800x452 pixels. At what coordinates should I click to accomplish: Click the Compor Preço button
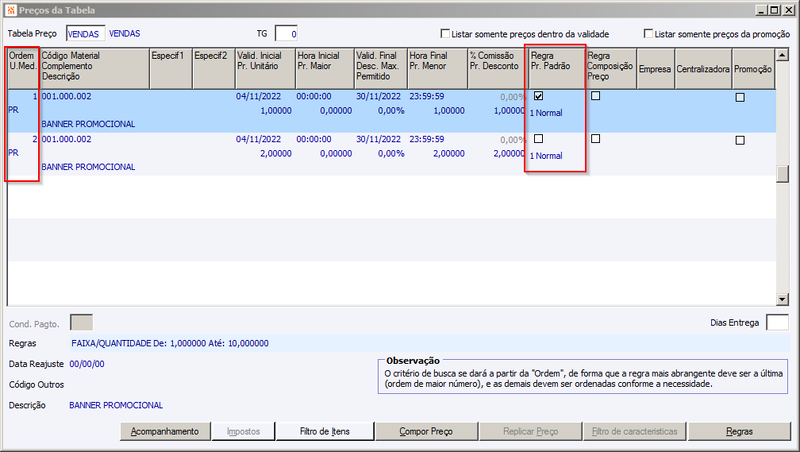426,432
